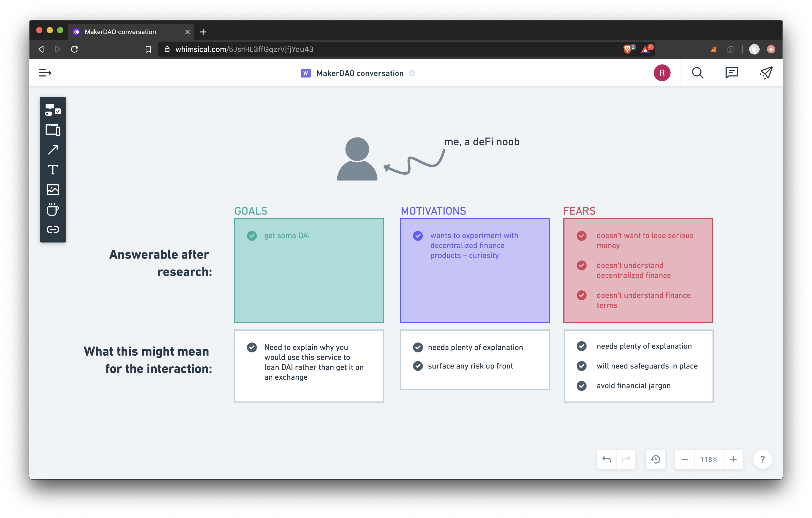Click the text tool in sidebar

[53, 170]
